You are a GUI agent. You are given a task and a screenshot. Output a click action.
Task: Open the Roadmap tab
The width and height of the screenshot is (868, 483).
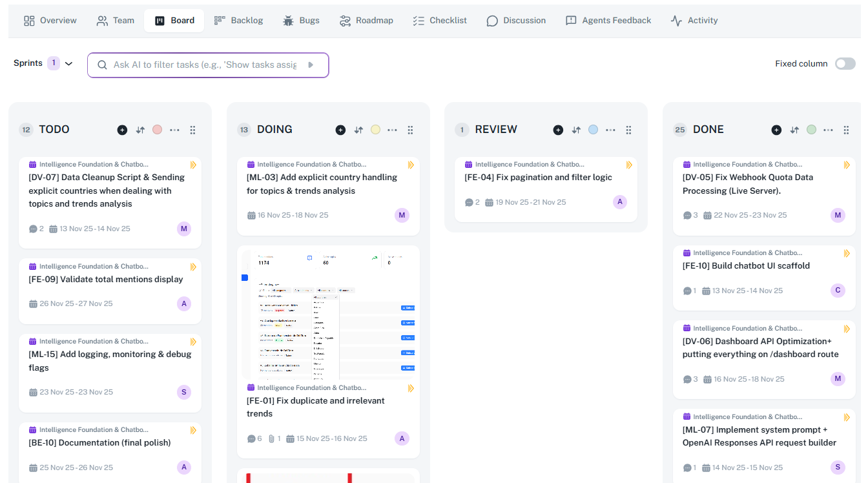(366, 21)
